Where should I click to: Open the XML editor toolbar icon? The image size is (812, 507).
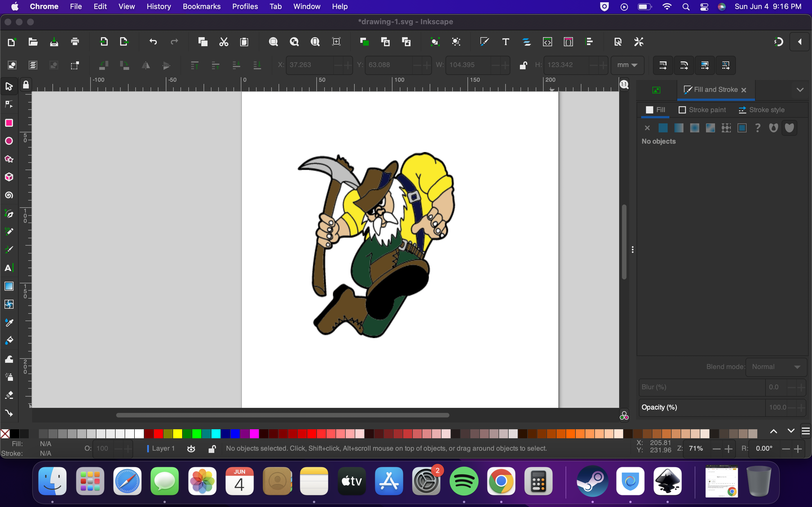[x=547, y=42]
